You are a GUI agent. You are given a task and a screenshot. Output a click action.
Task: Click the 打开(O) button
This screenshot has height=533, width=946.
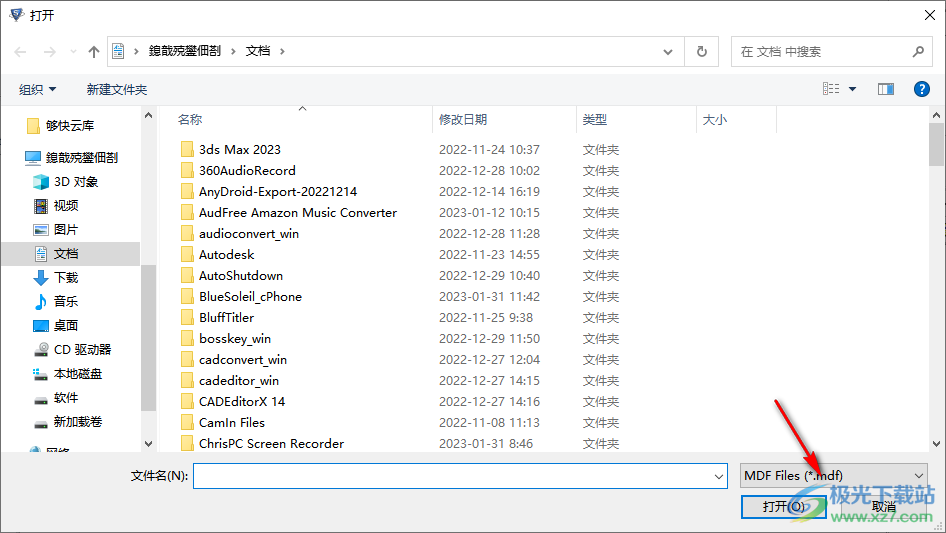tap(783, 506)
